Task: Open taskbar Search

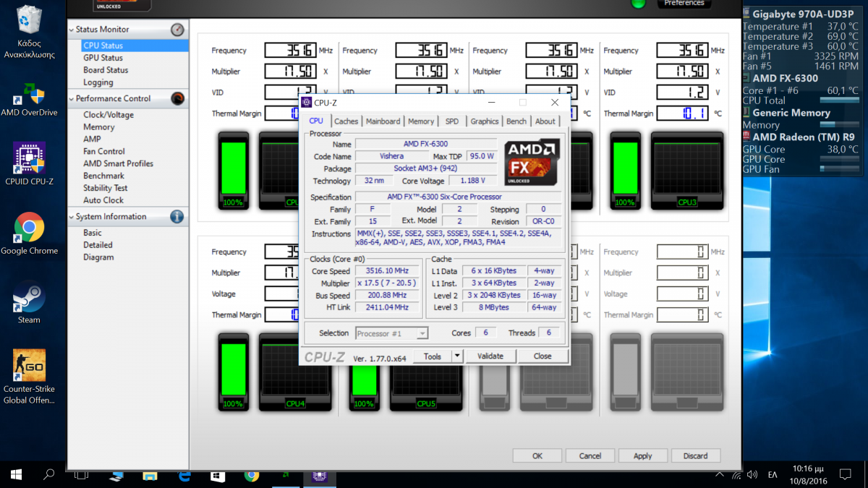Action: 49,475
